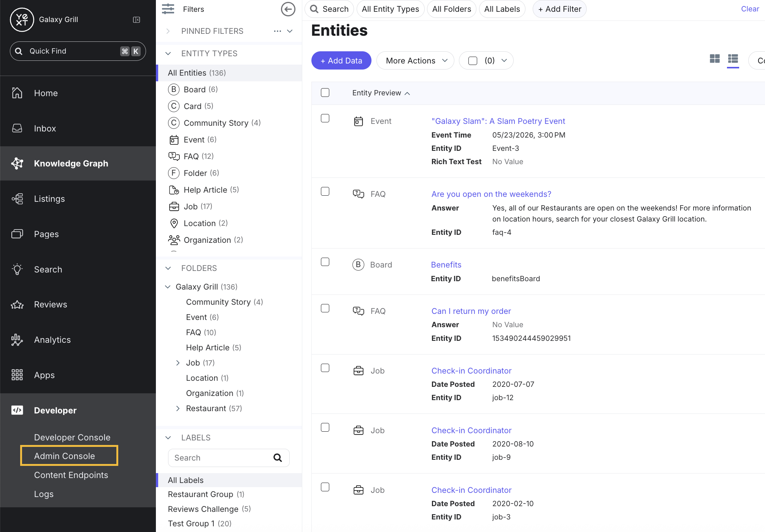765x532 pixels.
Task: Click the Quick Find search field
Action: coord(78,51)
